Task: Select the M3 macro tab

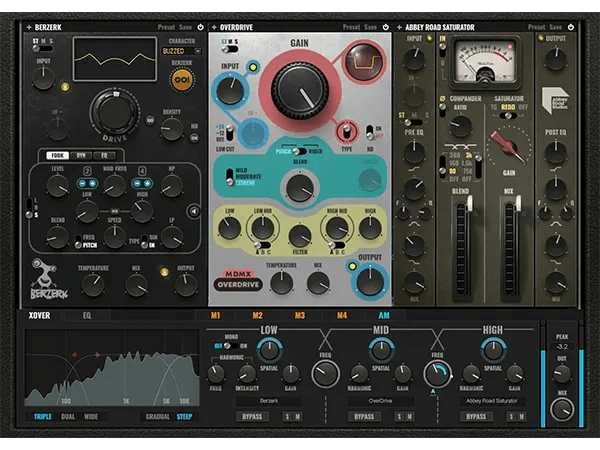Action: [300, 315]
